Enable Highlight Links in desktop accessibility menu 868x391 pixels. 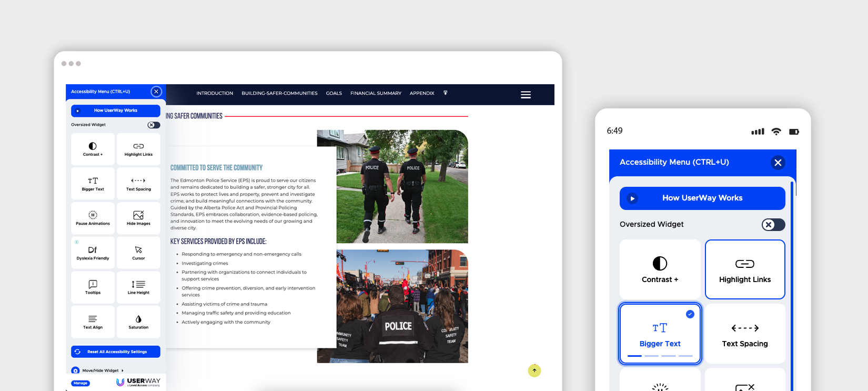tap(138, 149)
